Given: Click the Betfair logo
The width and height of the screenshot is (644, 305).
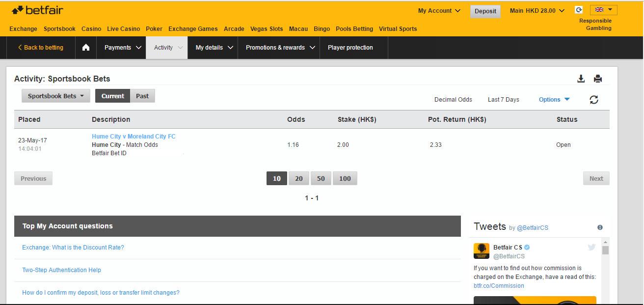Looking at the screenshot, I should [37, 10].
